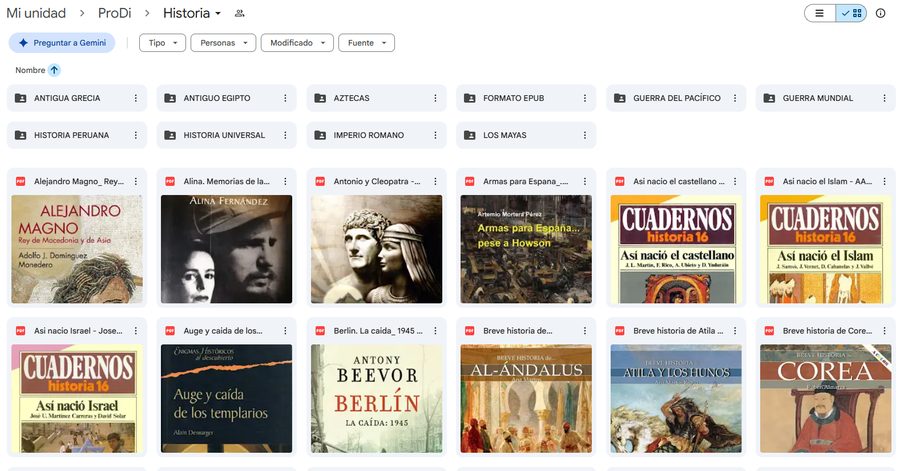The image size is (900, 471).
Task: Open Así nació el castellano cover thumbnail
Action: click(x=676, y=249)
